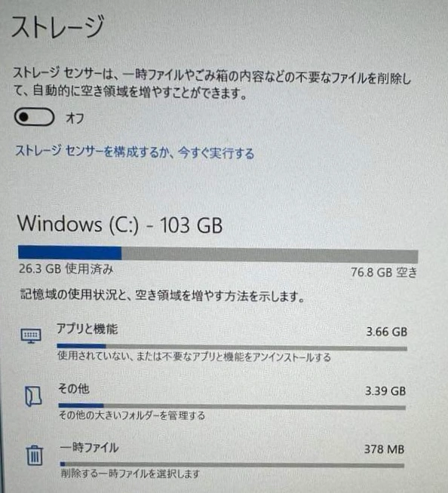The height and width of the screenshot is (493, 448).
Task: Click the Windows (C:) usage bar
Action: coord(218,254)
